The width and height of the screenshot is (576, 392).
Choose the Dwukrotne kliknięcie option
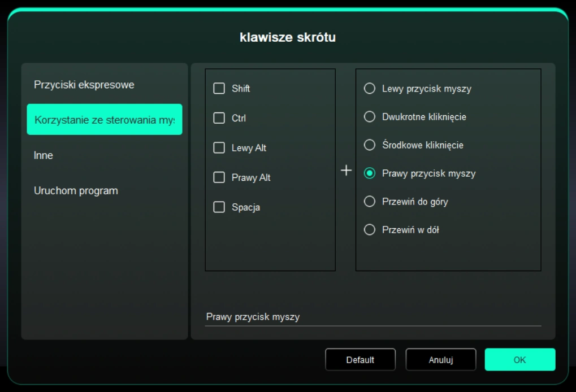370,117
